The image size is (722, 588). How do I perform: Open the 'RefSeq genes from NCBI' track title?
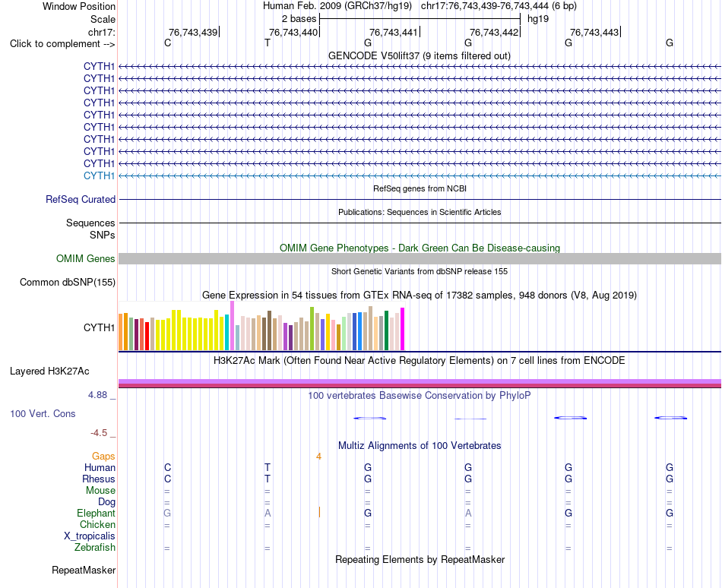coord(420,188)
